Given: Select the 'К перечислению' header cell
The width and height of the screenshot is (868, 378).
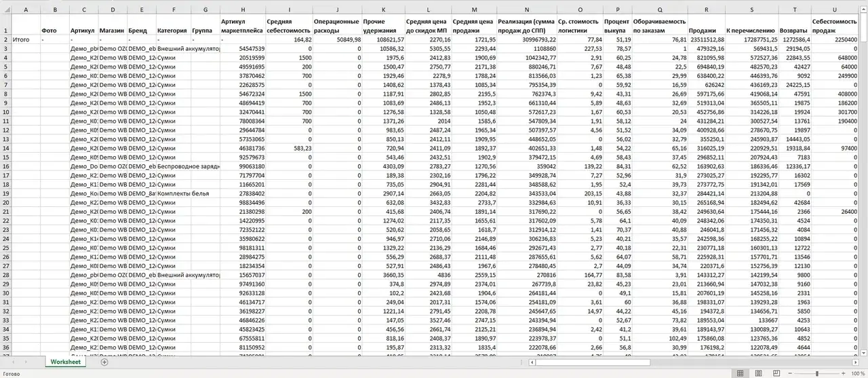Looking at the screenshot, I should 751,24.
